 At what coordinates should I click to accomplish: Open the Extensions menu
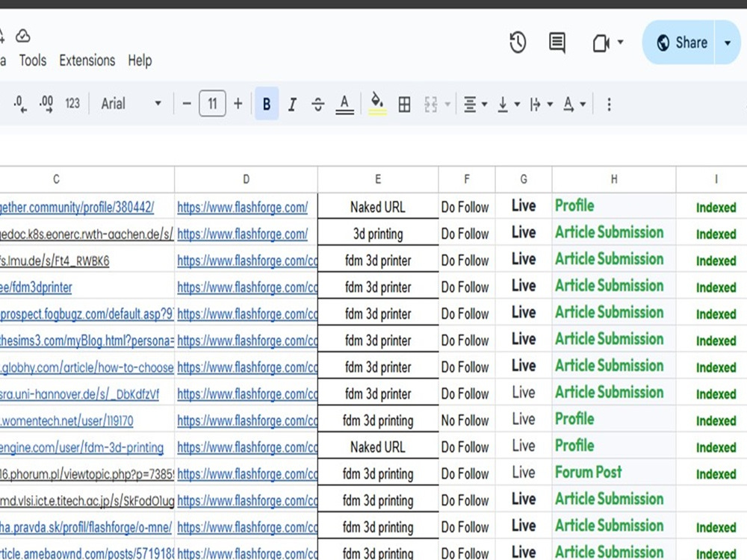pos(87,60)
